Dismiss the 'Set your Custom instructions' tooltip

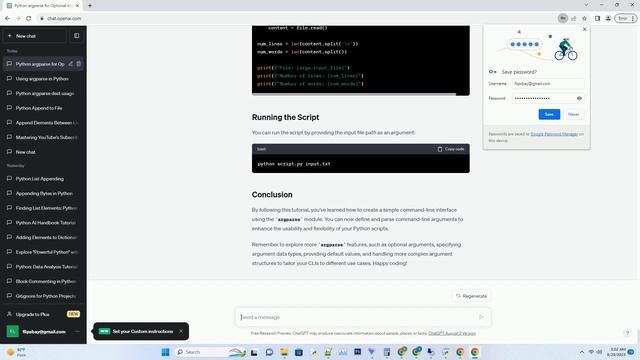pos(181,331)
